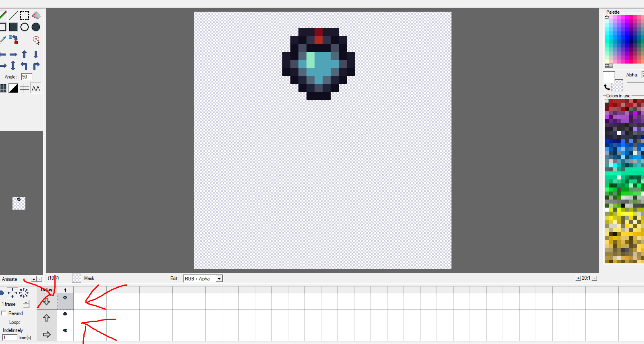Toggle the grid lines display
644x344 pixels.
pyautogui.click(x=25, y=88)
